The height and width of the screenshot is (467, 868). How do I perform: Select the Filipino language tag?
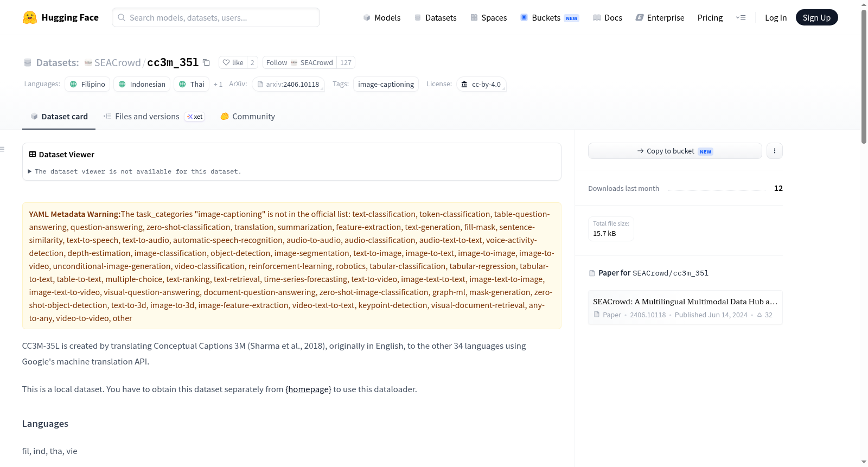coord(87,84)
